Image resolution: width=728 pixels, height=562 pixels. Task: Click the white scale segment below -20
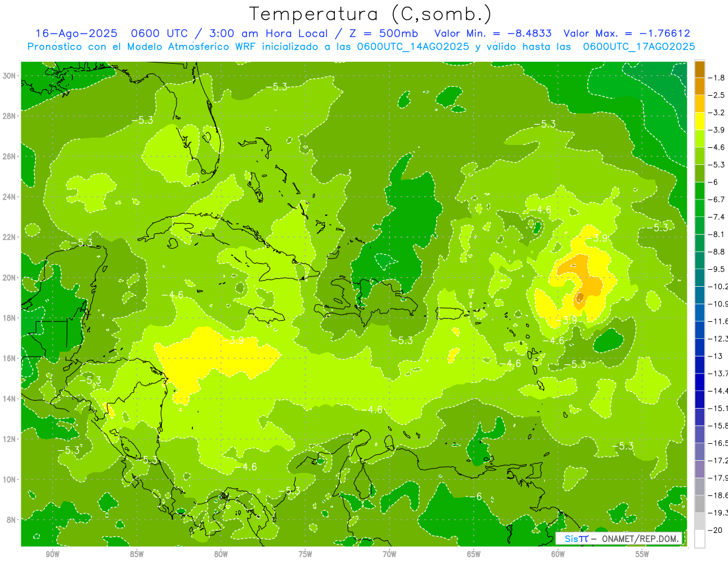(x=699, y=538)
